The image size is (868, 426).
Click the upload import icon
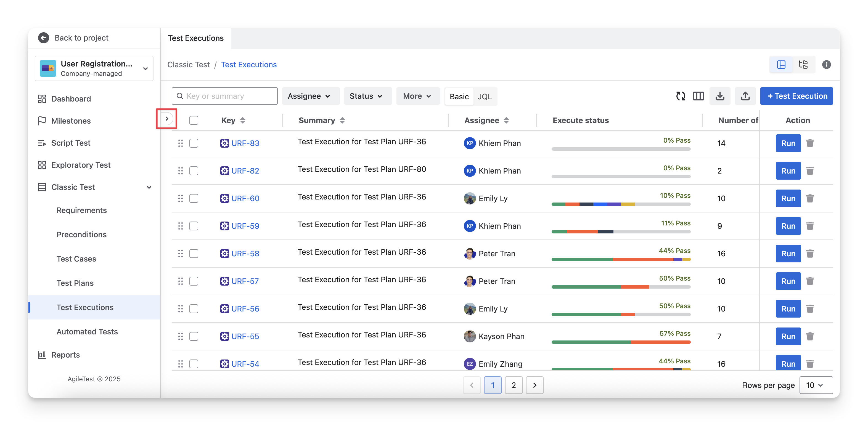745,96
